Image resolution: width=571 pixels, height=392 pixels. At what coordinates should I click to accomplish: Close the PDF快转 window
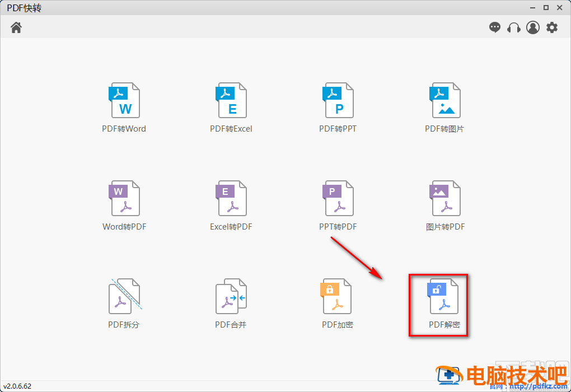560,8
